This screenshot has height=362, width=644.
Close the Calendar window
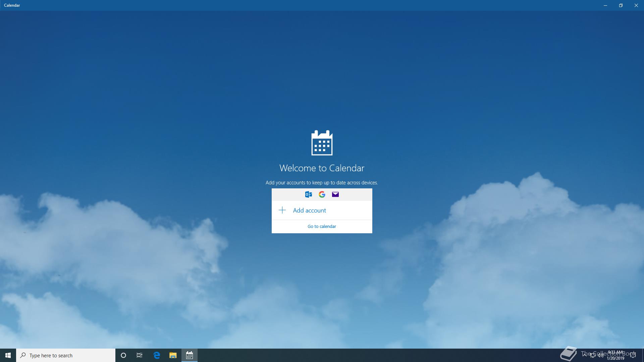click(x=636, y=5)
